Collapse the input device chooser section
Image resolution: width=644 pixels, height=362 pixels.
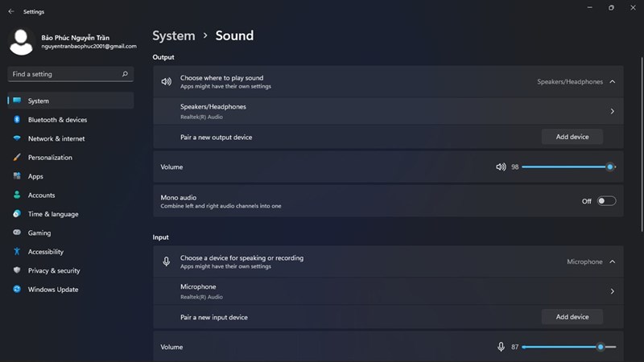click(613, 261)
